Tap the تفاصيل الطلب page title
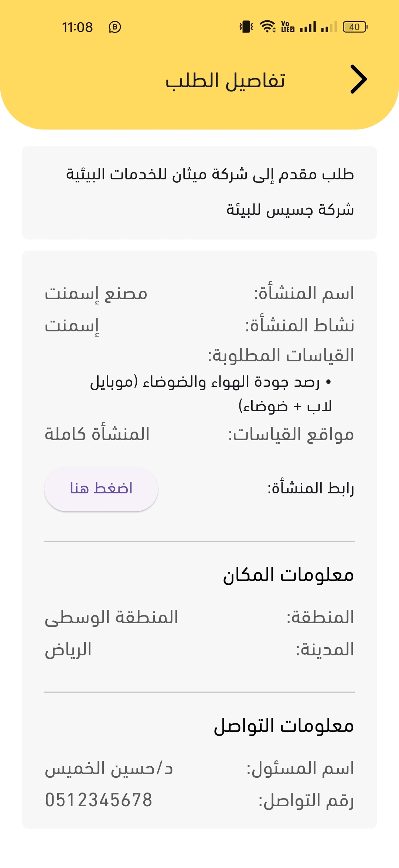 tap(225, 81)
